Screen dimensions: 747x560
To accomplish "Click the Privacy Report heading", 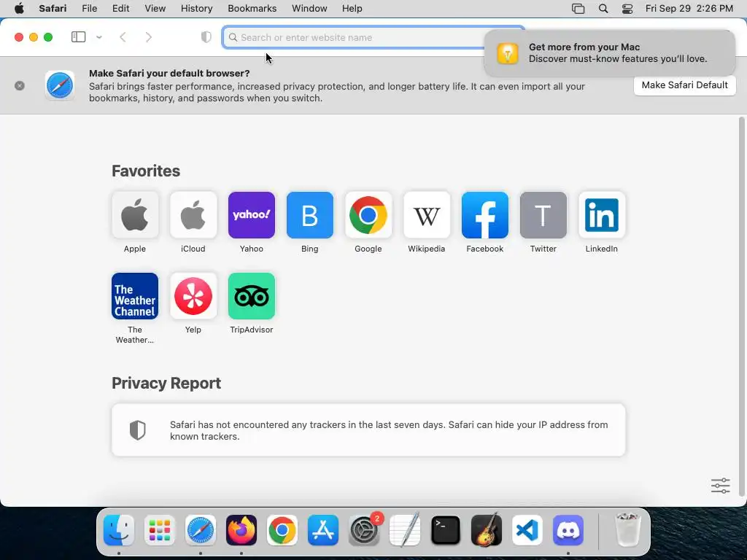I will coord(166,384).
